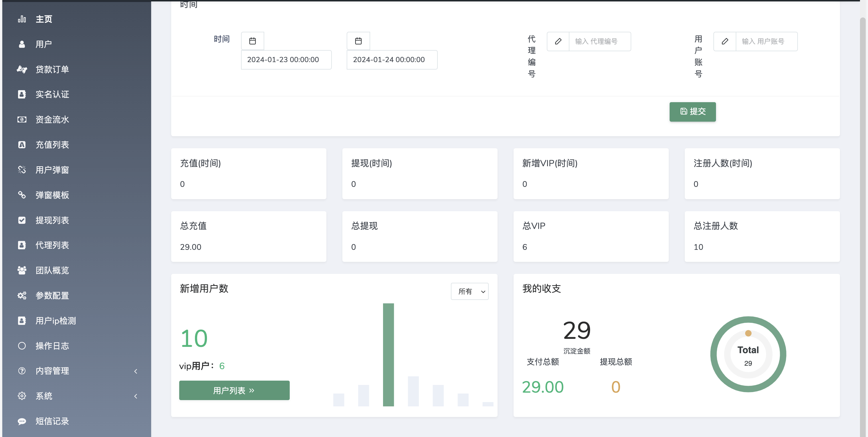Go to 实名认证 in sidebar

click(52, 94)
